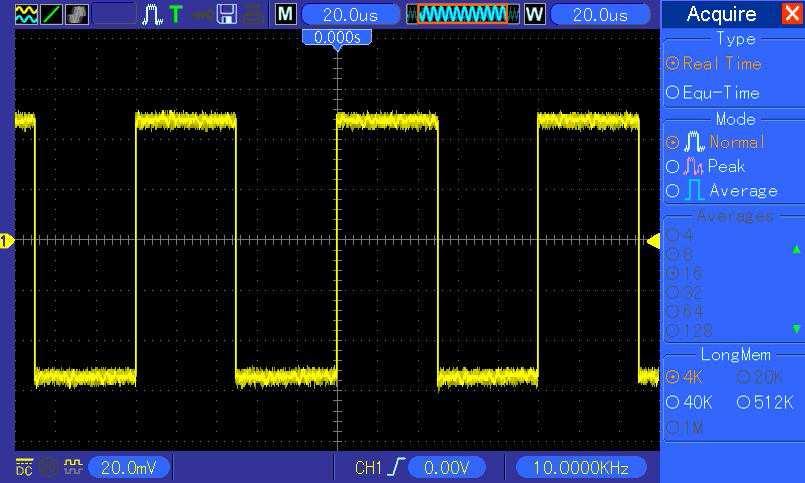Click the dimmed icon left of the floppy disk
The width and height of the screenshot is (805, 483).
pos(202,15)
